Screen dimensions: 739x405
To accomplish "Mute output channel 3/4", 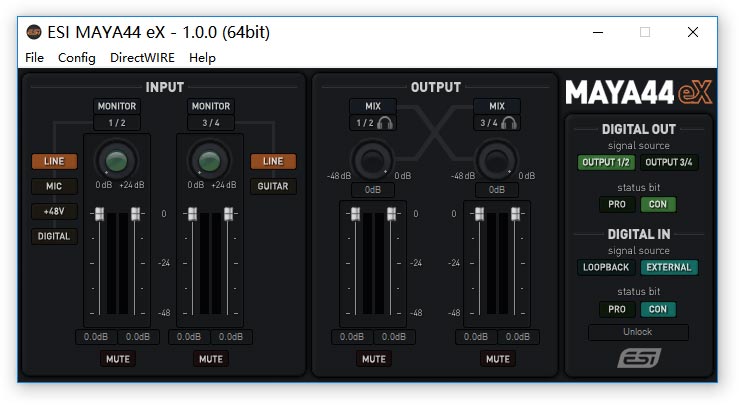I will [x=498, y=359].
